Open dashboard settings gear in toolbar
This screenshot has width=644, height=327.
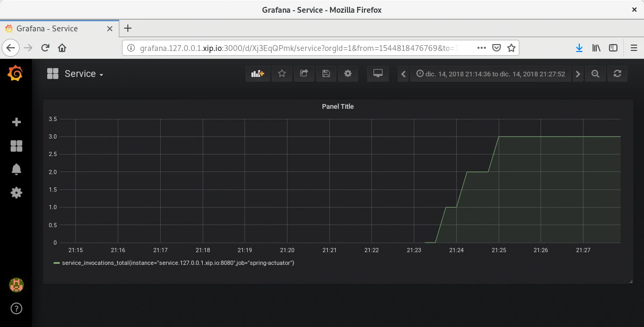(x=348, y=74)
